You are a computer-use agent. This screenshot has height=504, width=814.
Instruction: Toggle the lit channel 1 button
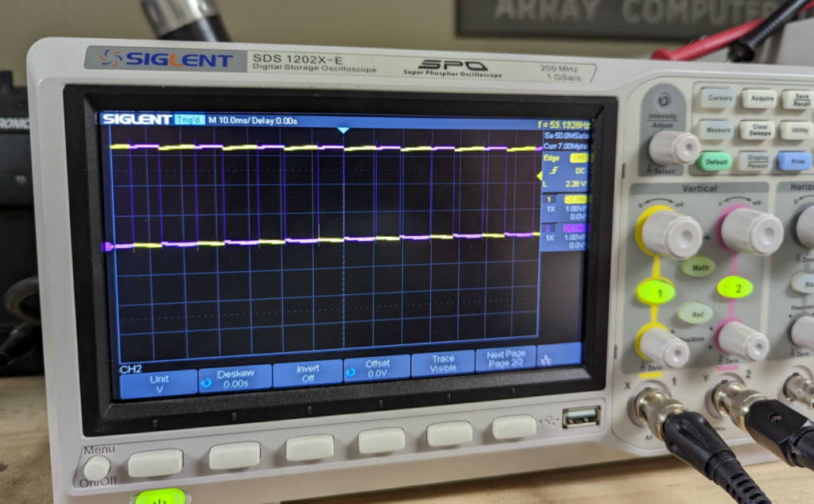(657, 293)
